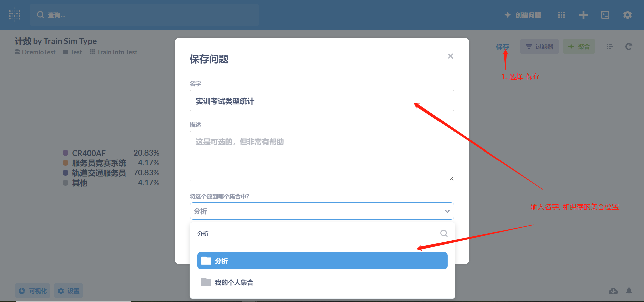Click the 保存 link
Image resolution: width=644 pixels, height=302 pixels.
503,47
